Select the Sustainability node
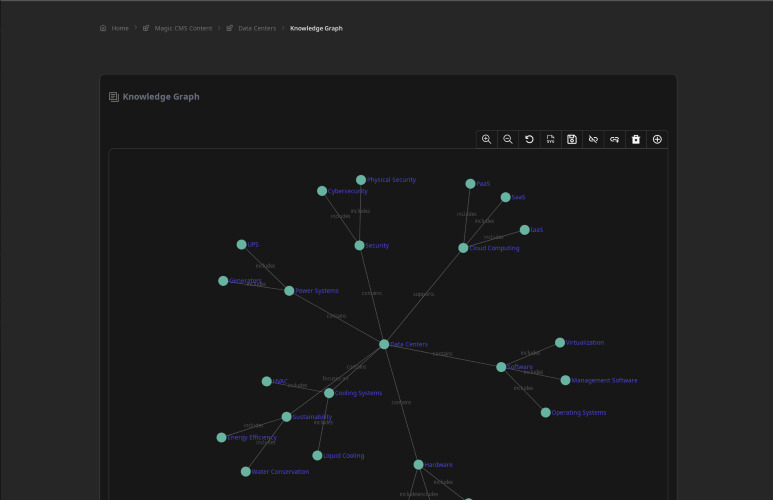 pos(286,417)
